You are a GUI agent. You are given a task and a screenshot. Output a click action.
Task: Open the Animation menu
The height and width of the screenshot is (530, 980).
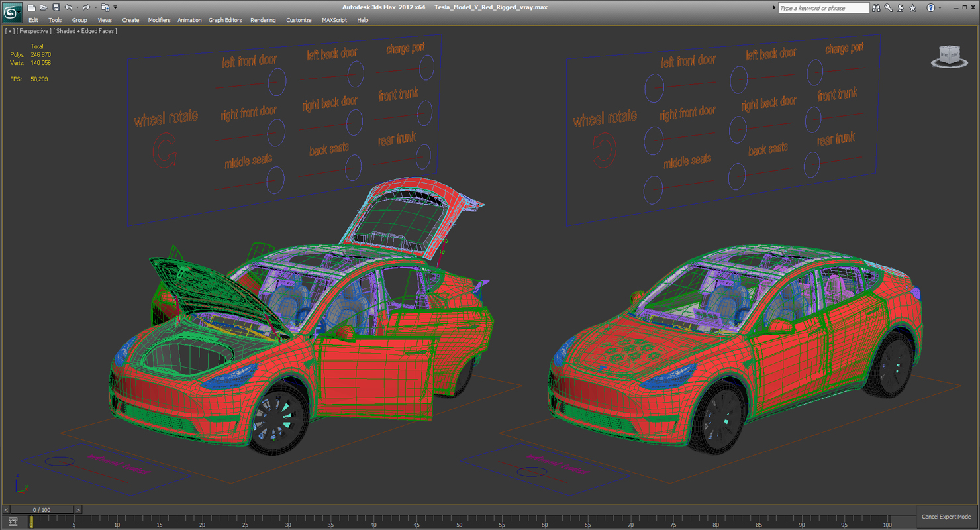[x=189, y=20]
